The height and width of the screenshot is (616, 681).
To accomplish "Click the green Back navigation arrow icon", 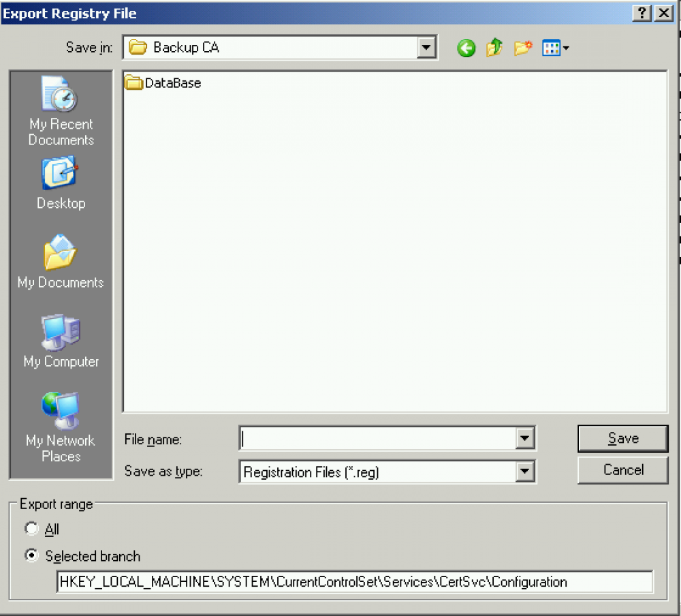I will [x=466, y=48].
